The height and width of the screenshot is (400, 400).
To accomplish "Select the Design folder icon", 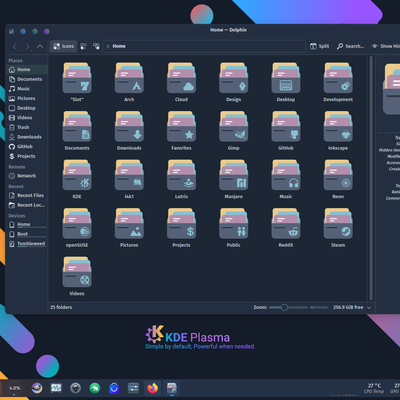I will [x=234, y=78].
